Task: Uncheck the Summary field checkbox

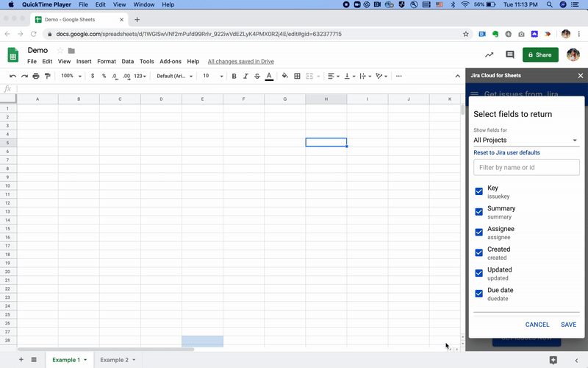Action: 479,212
